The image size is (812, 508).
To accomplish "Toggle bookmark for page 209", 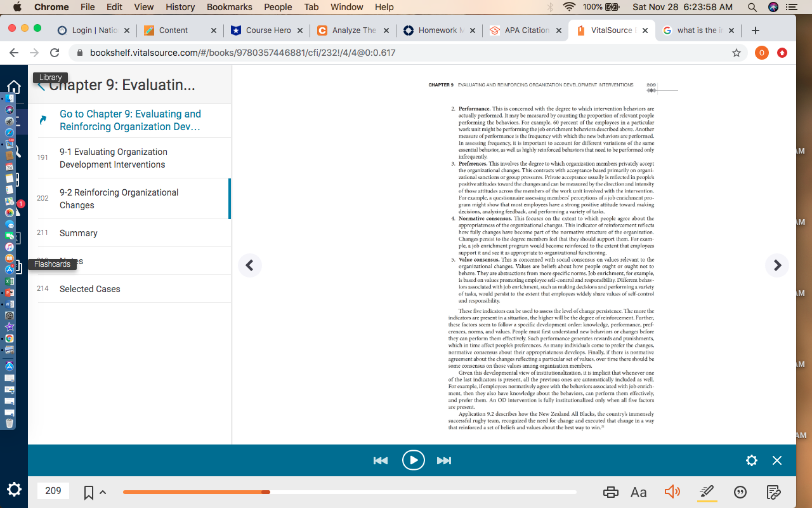I will [89, 492].
